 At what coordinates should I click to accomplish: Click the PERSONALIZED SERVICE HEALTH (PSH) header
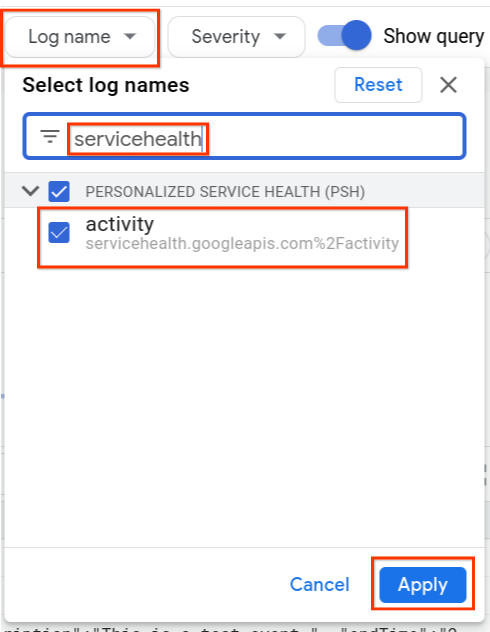[x=225, y=191]
